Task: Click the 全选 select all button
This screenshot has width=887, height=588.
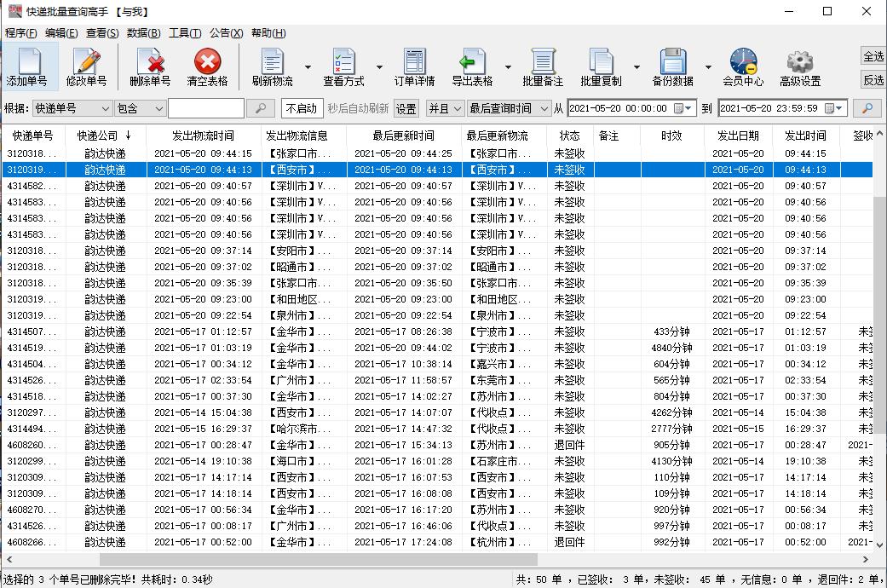Action: click(x=873, y=56)
